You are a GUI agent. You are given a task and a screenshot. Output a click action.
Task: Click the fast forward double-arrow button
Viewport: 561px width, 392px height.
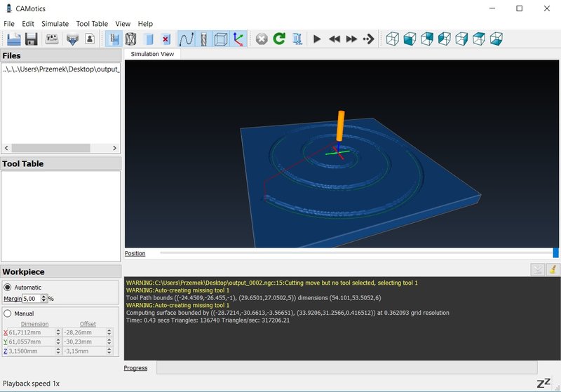click(351, 39)
